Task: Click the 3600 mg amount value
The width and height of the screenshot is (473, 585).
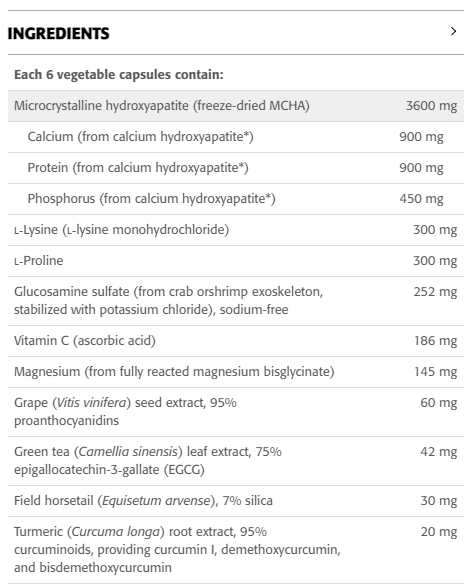Action: pyautogui.click(x=431, y=106)
